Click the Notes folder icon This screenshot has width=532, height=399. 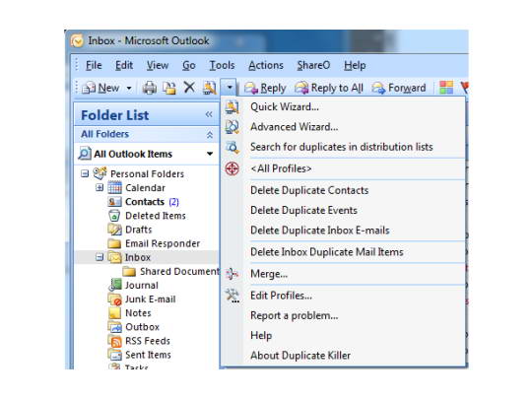[x=114, y=313]
